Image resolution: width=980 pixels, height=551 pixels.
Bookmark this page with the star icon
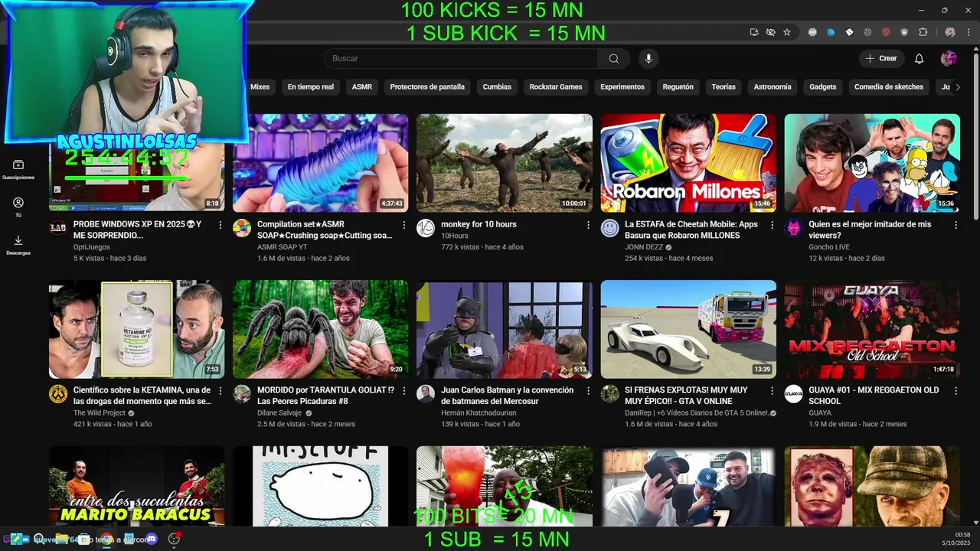(x=787, y=32)
